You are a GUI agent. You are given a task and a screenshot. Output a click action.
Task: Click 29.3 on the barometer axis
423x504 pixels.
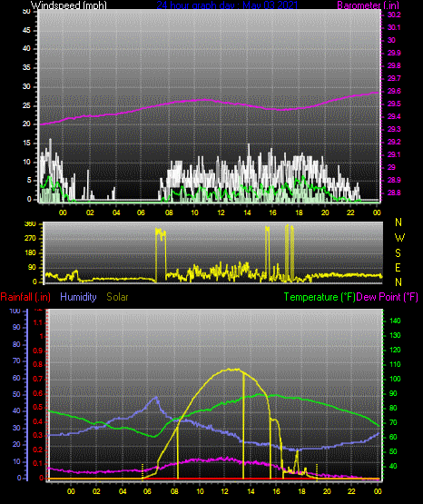394,129
